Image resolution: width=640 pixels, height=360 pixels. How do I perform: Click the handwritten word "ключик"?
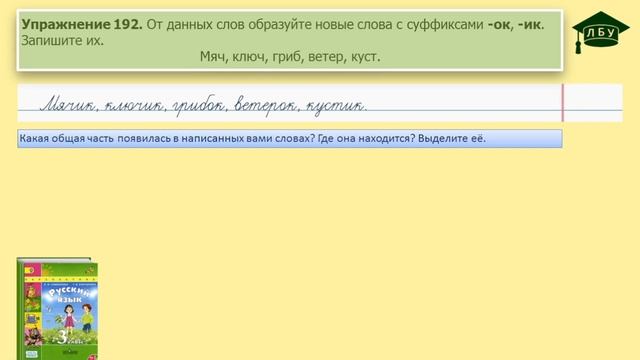pos(133,106)
